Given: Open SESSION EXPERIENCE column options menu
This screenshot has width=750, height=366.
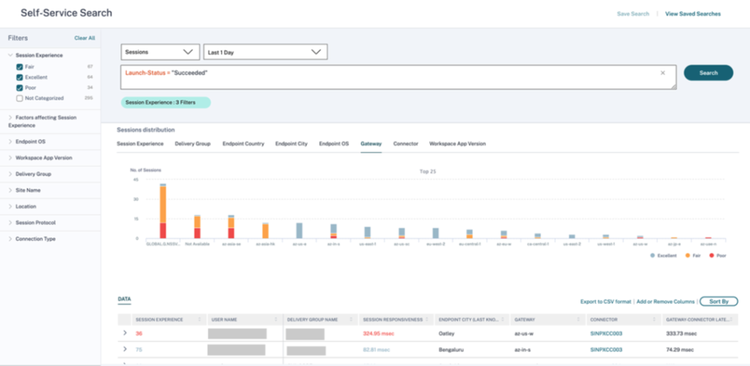Looking at the screenshot, I should pos(199,319).
